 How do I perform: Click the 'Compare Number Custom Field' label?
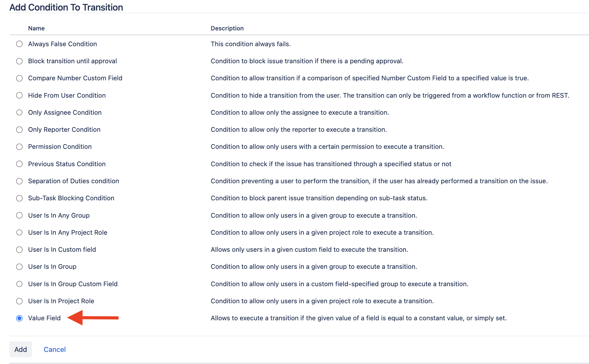coord(75,78)
